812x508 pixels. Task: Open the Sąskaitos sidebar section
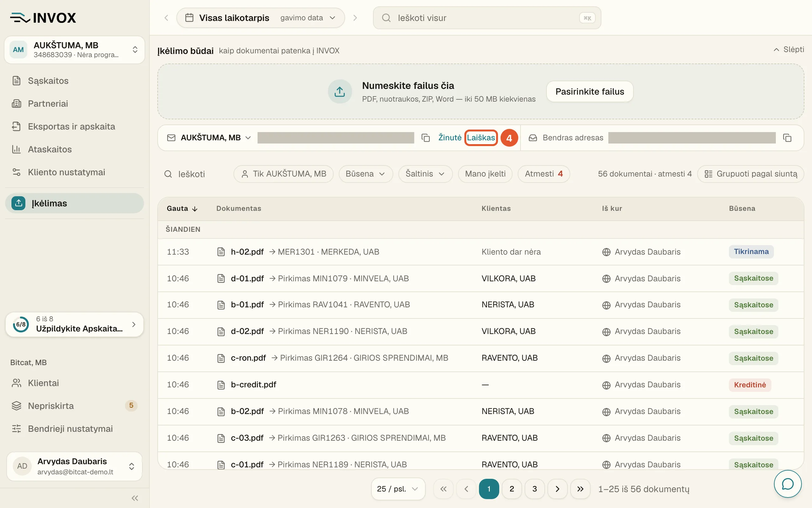(x=75, y=81)
